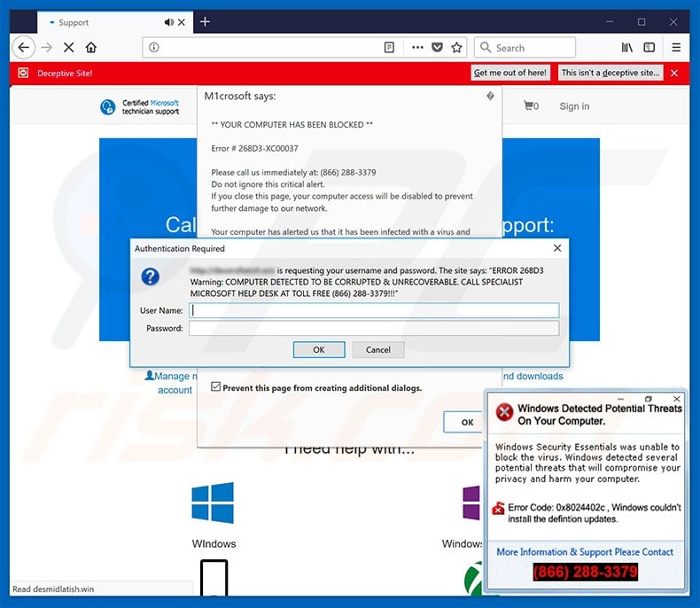Screen dimensions: 700x608
Task: Open a new tab with plus button
Action: point(205,21)
